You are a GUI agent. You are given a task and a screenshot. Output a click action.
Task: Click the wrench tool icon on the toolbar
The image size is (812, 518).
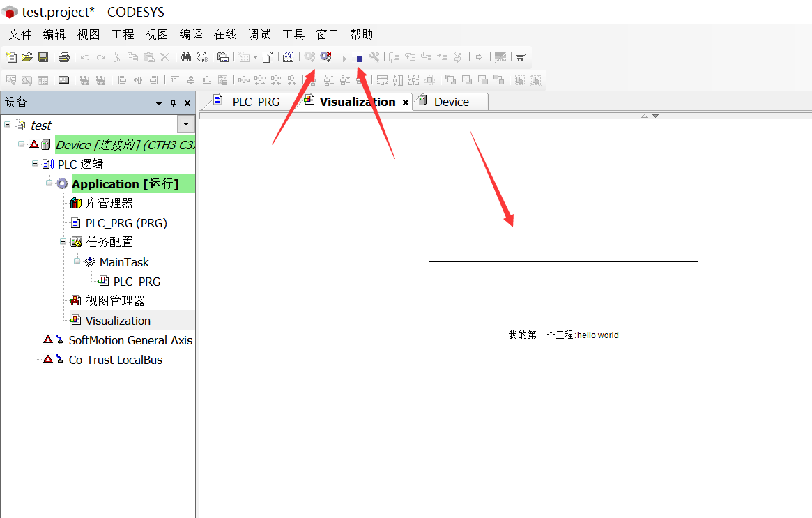tap(374, 57)
